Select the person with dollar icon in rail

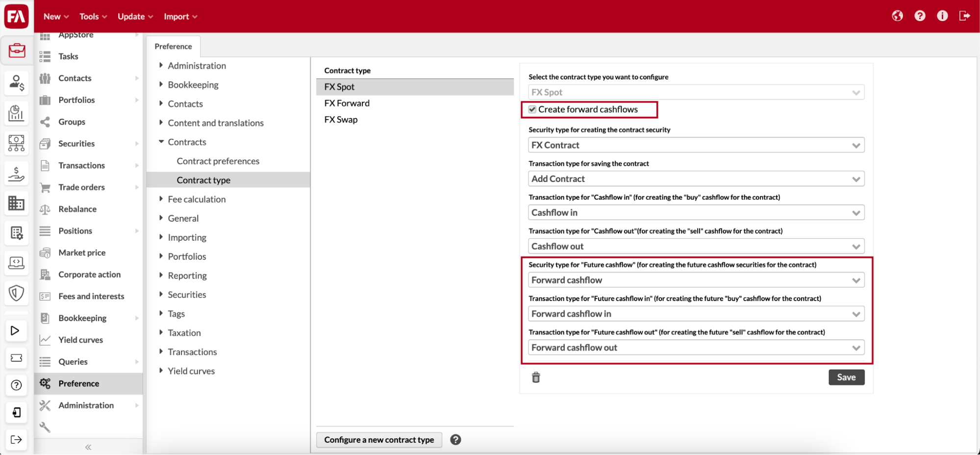(x=17, y=83)
